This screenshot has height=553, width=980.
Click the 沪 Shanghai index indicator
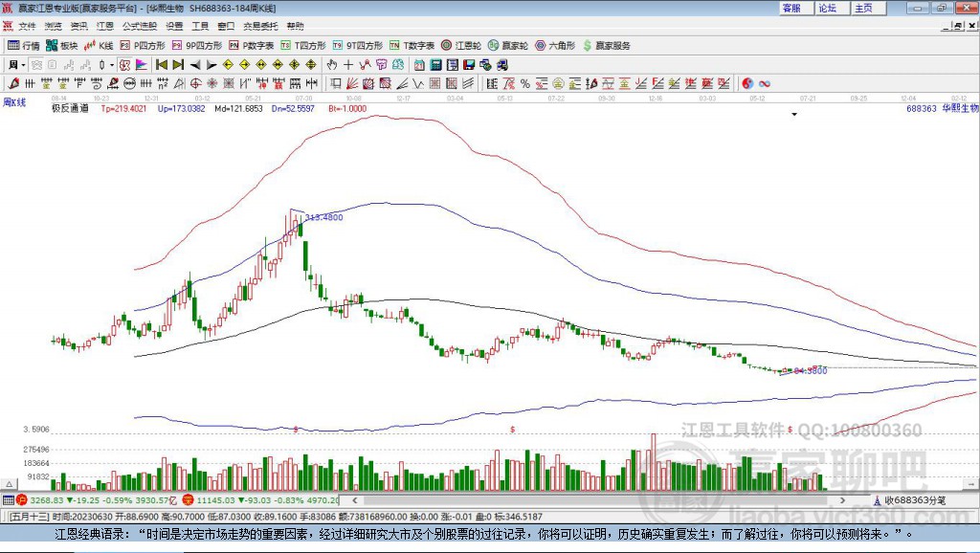click(21, 500)
